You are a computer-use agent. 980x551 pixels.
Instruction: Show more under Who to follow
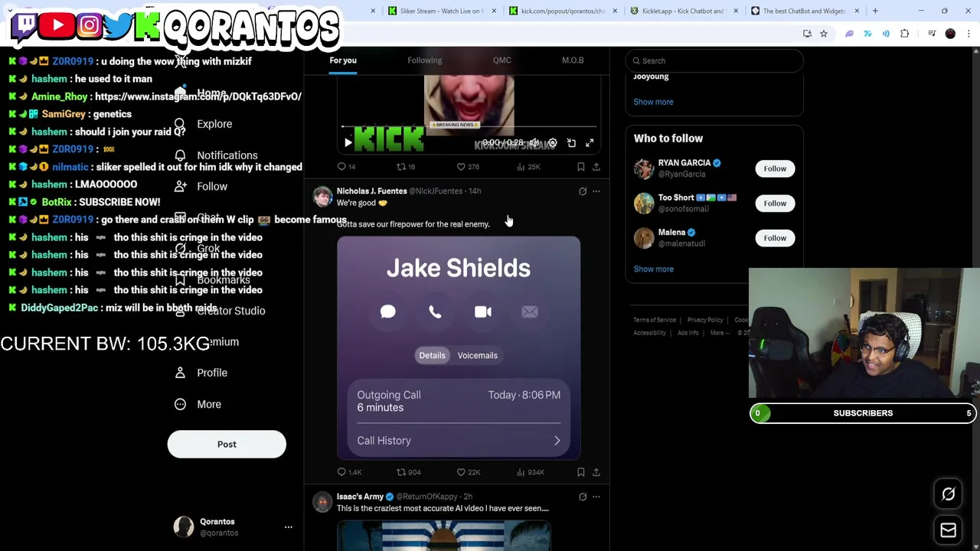tap(653, 269)
